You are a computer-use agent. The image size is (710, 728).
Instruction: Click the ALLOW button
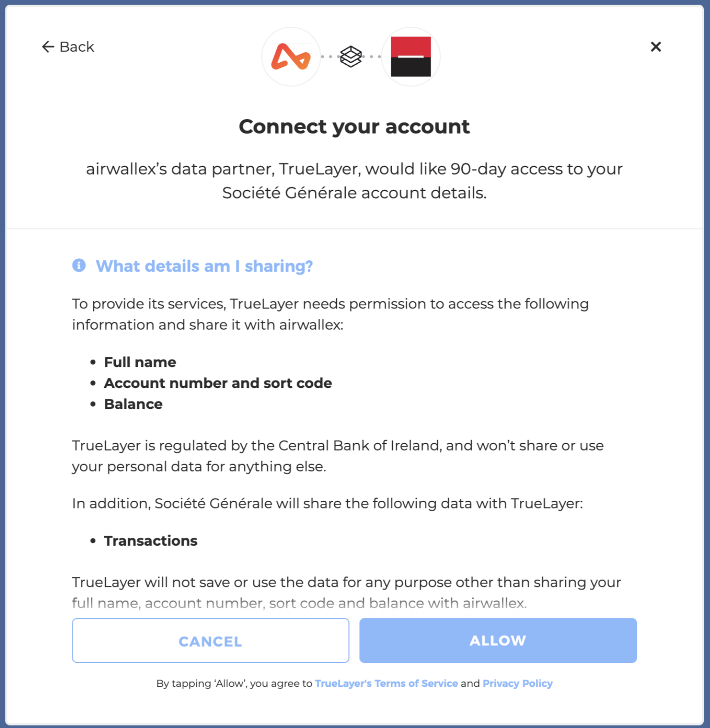point(498,640)
